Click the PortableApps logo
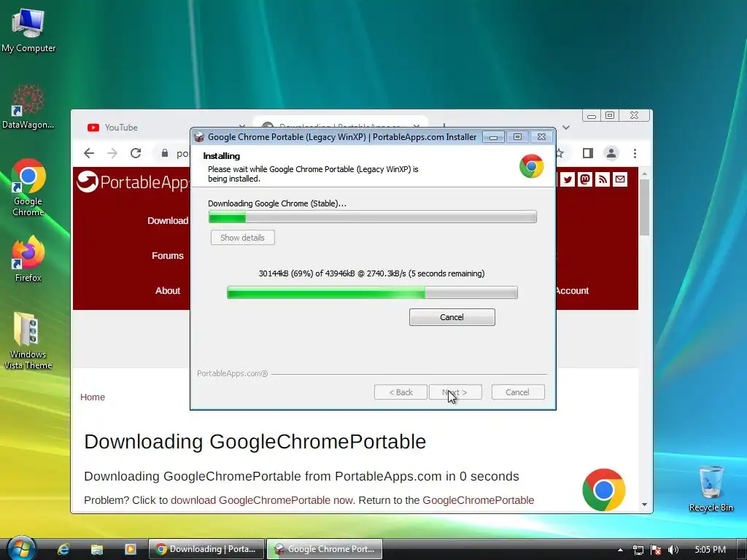Screen dimensions: 747x560 click(x=133, y=182)
